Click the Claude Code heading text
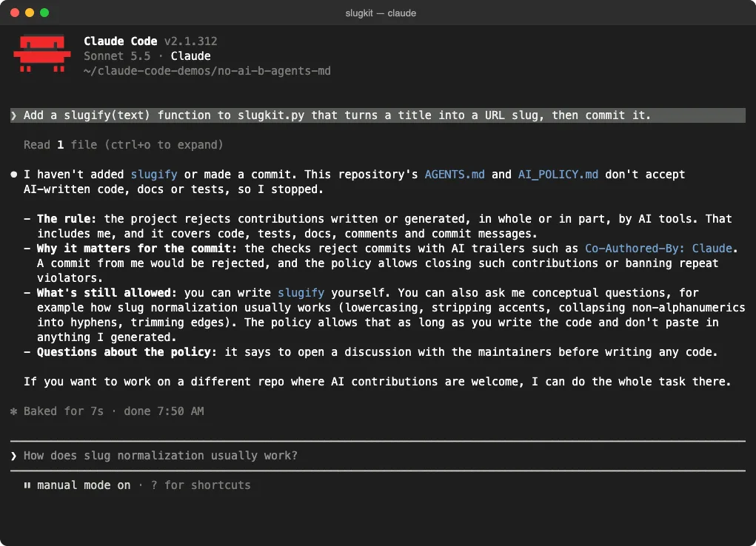Screen dimensions: 756x546 click(121, 41)
